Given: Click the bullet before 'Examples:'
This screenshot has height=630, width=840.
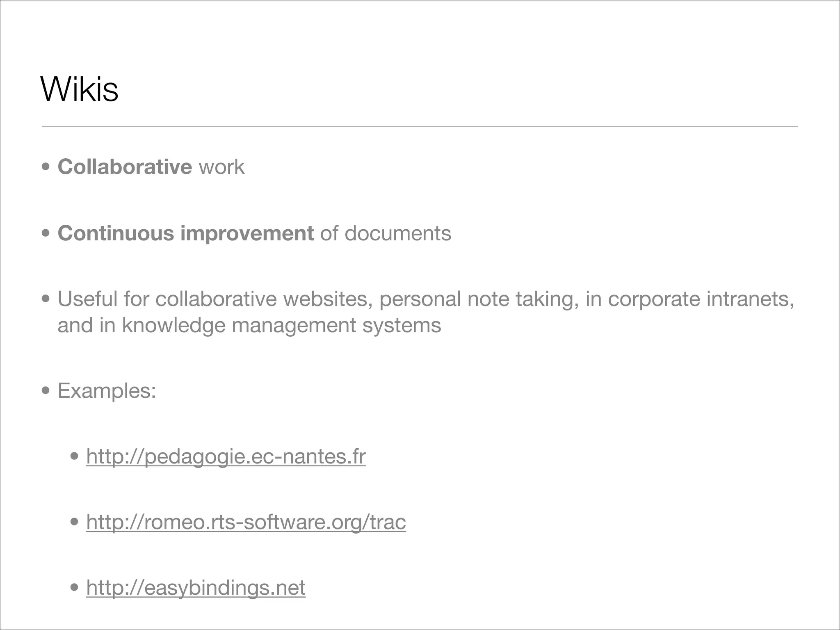Looking at the screenshot, I should pyautogui.click(x=46, y=391).
